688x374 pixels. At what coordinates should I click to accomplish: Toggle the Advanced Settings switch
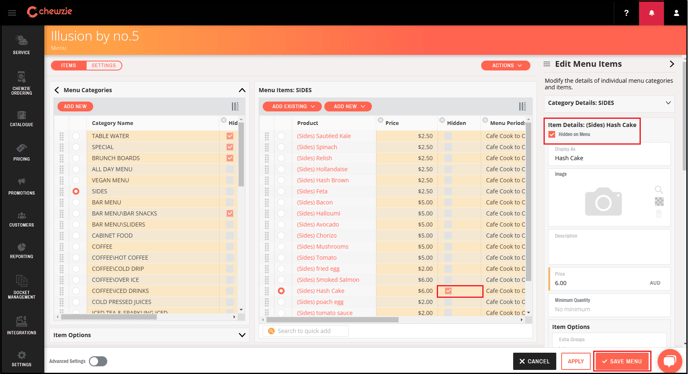(x=98, y=361)
